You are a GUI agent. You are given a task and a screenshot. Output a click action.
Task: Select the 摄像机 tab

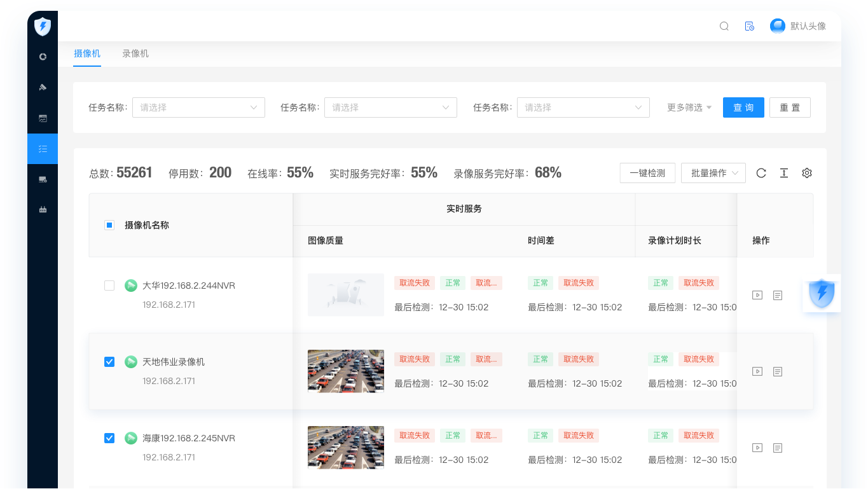coord(87,53)
